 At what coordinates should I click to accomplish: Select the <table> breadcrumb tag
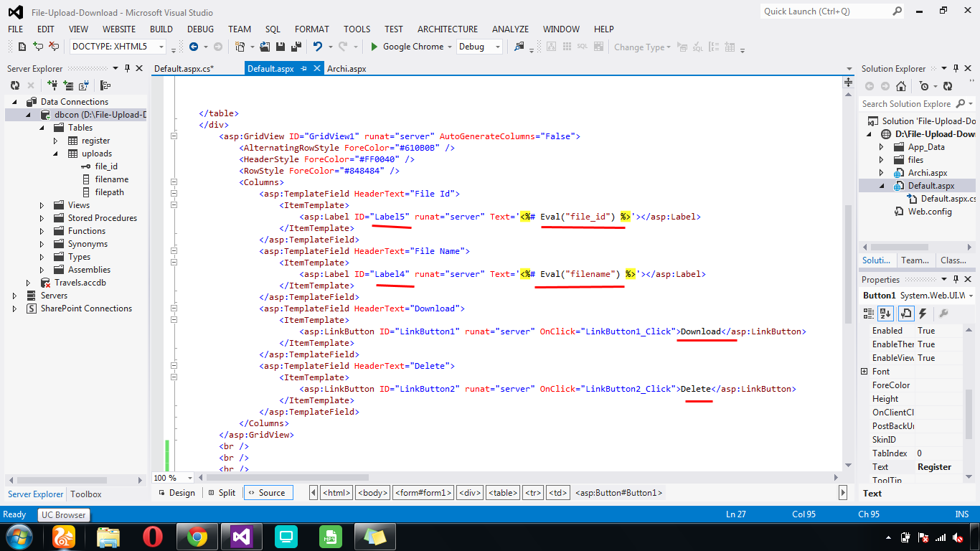503,493
